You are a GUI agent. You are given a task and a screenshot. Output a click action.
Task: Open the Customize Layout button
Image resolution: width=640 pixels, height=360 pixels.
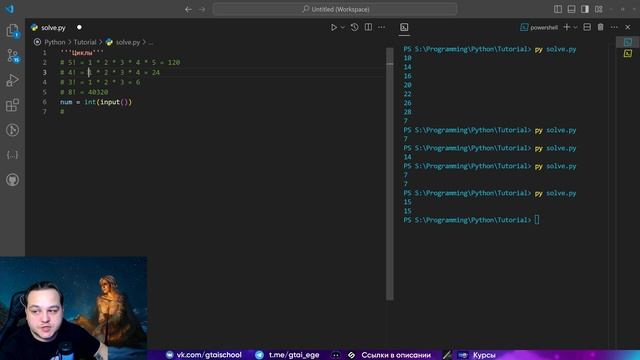tap(598, 9)
